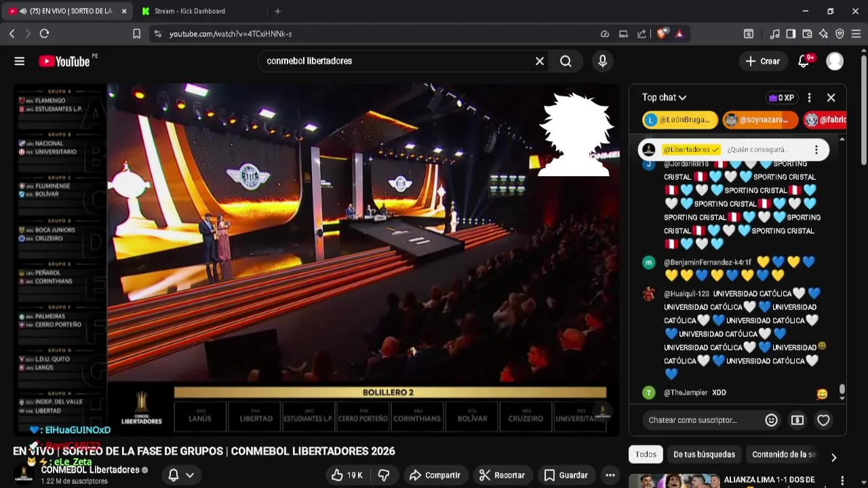Open the Recortar clip tool
Image resolution: width=868 pixels, height=488 pixels.
pyautogui.click(x=502, y=475)
